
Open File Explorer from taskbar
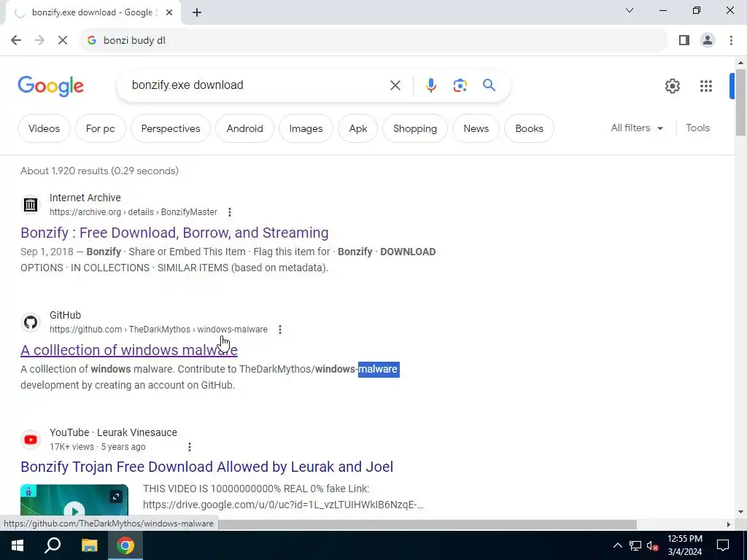(89, 545)
